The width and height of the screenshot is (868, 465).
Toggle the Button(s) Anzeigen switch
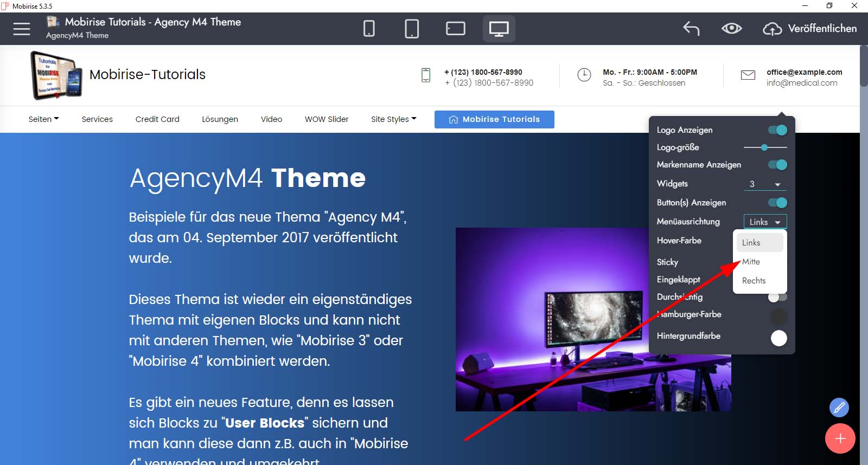[777, 203]
